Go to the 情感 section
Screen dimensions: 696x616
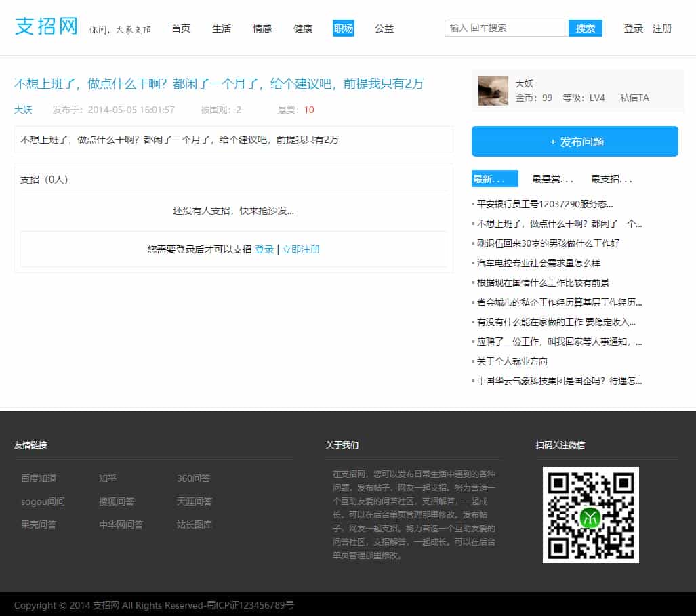pyautogui.click(x=262, y=28)
